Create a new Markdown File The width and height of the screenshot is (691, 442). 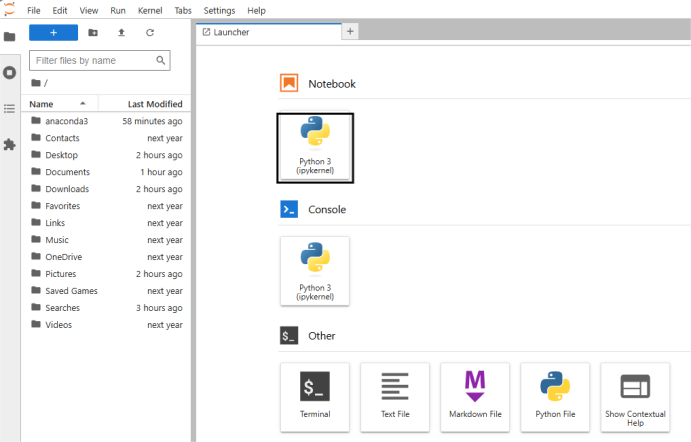(475, 396)
